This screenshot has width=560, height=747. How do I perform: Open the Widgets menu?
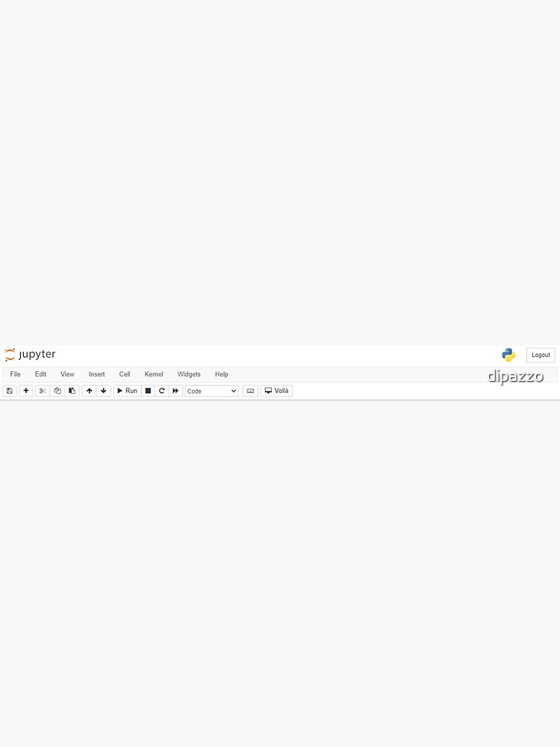[189, 374]
